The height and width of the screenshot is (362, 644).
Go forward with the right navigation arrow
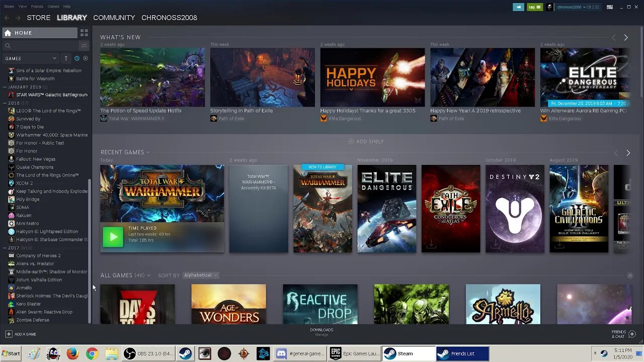tap(18, 18)
